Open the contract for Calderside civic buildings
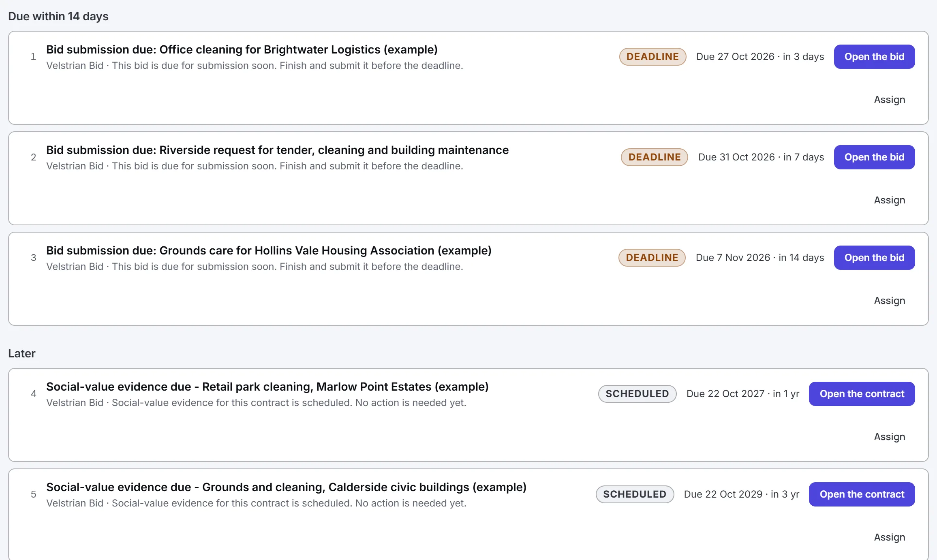The width and height of the screenshot is (937, 560). coord(862,494)
